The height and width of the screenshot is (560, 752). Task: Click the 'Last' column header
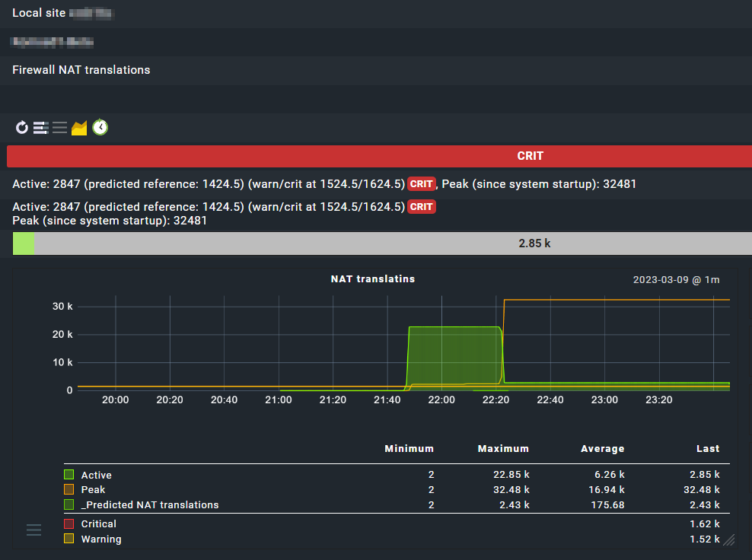708,449
